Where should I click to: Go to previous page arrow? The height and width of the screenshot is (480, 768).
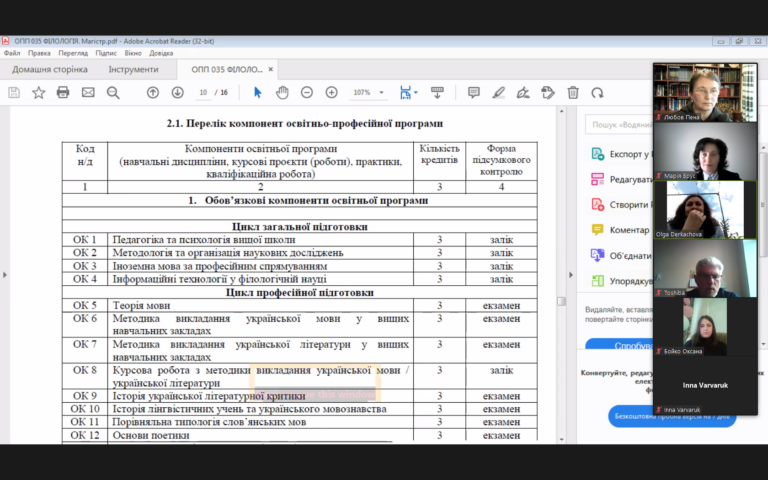click(x=153, y=92)
